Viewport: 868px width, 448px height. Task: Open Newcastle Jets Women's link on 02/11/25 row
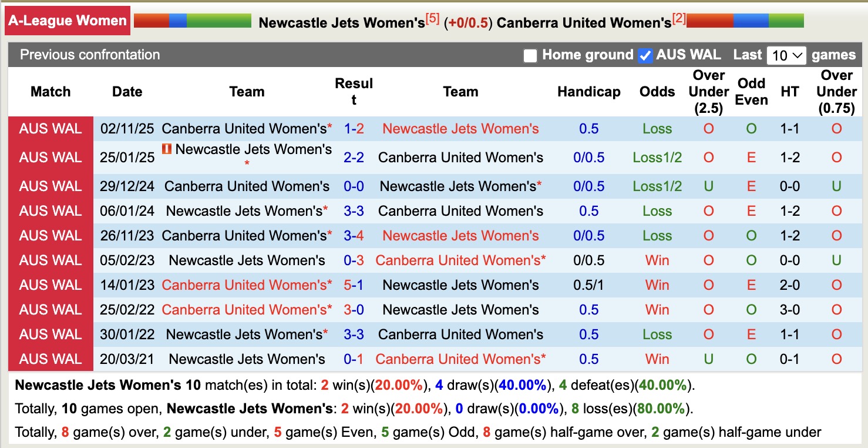[460, 128]
